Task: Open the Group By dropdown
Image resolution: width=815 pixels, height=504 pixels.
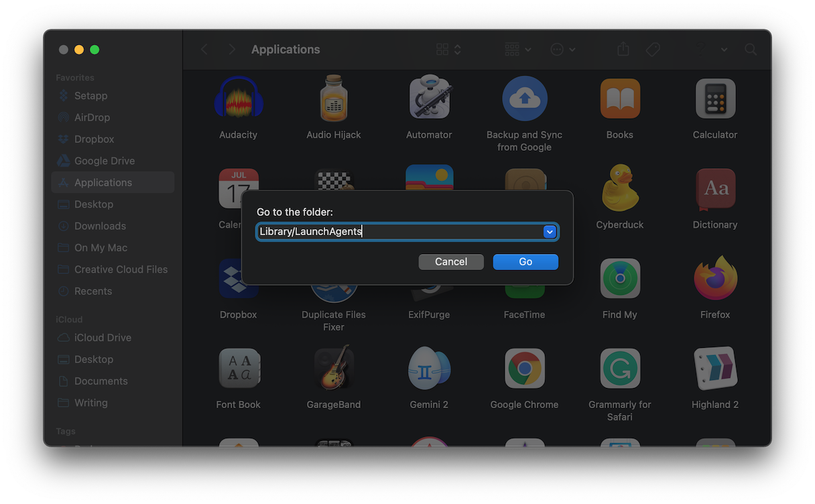Action: click(x=517, y=50)
